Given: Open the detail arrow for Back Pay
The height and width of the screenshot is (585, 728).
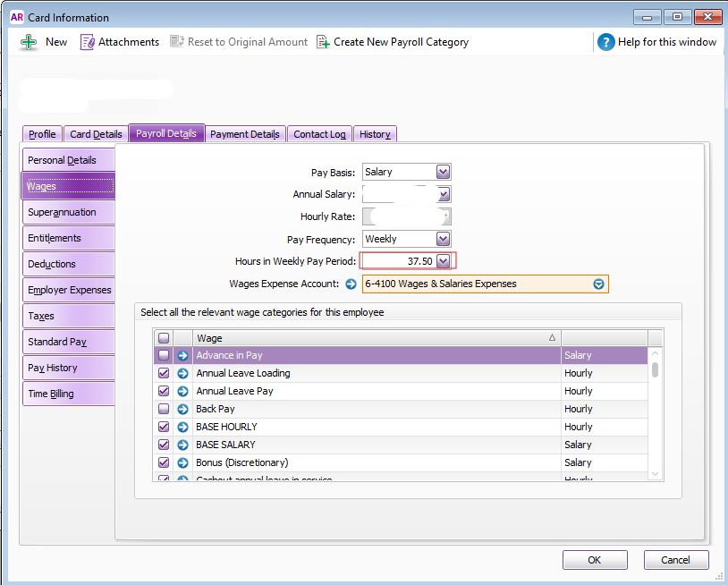Looking at the screenshot, I should [182, 409].
